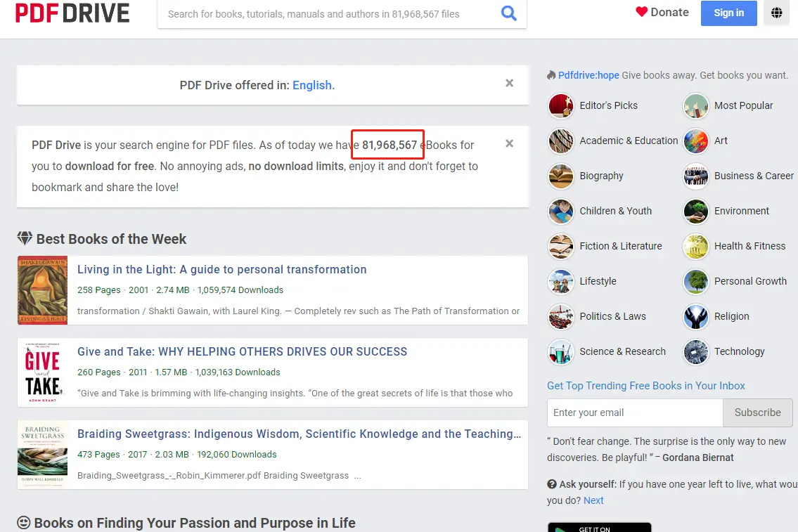Click '81,968,567' eBooks count
Image resolution: width=798 pixels, height=532 pixels.
390,145
